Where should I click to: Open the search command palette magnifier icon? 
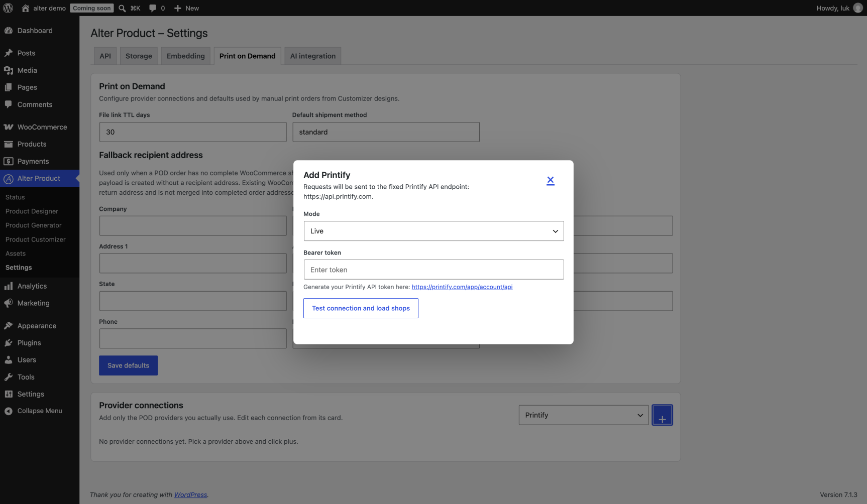tap(122, 8)
